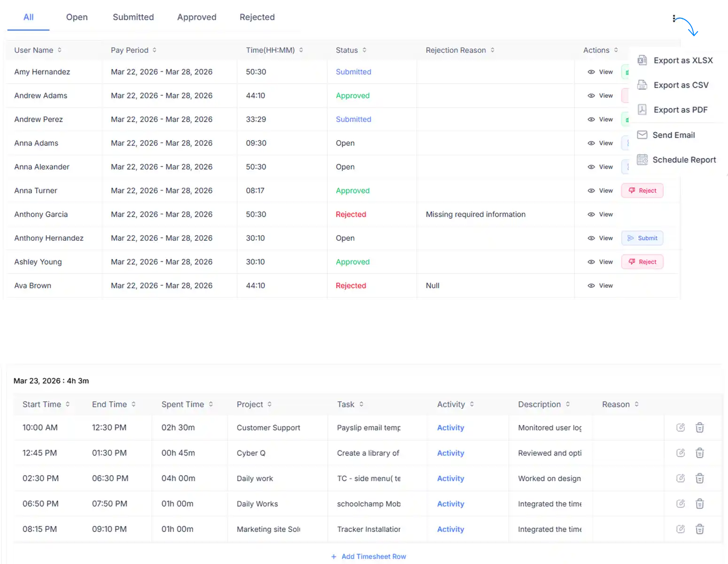Click the Send Email envelope icon

point(642,135)
